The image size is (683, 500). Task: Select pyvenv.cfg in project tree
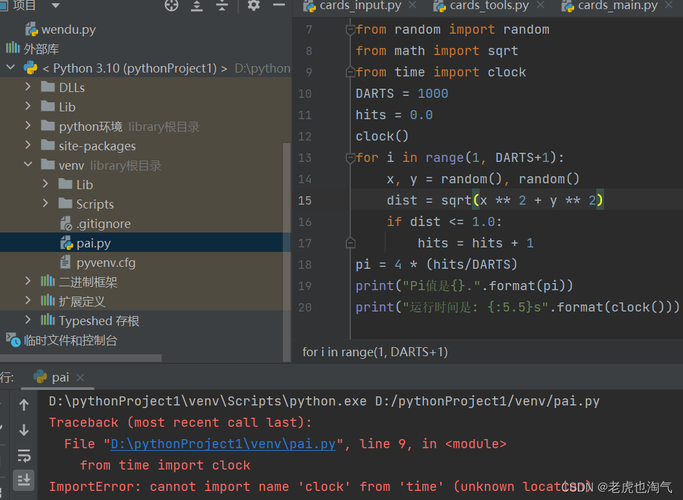[x=105, y=263]
